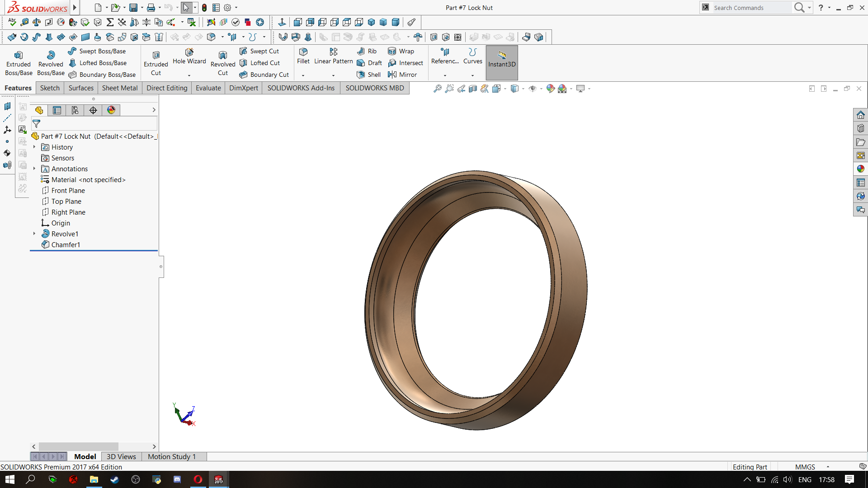Viewport: 868px width, 488px height.
Task: Click the Search Commands input field
Action: tap(750, 8)
